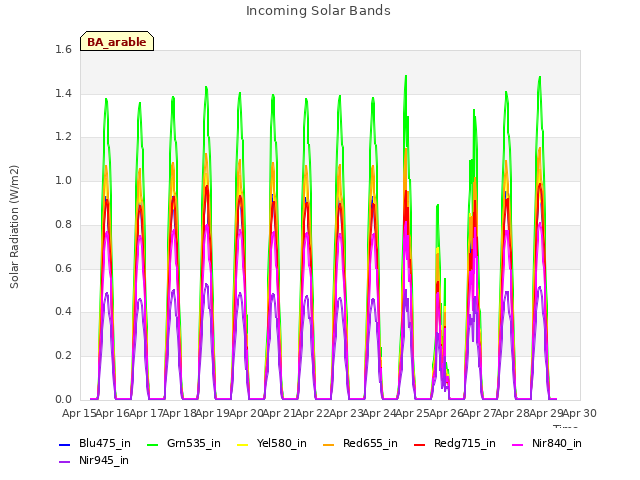This screenshot has width=640, height=480.
Task: Click the orange Red655_in legend swatch
Action: click(328, 444)
